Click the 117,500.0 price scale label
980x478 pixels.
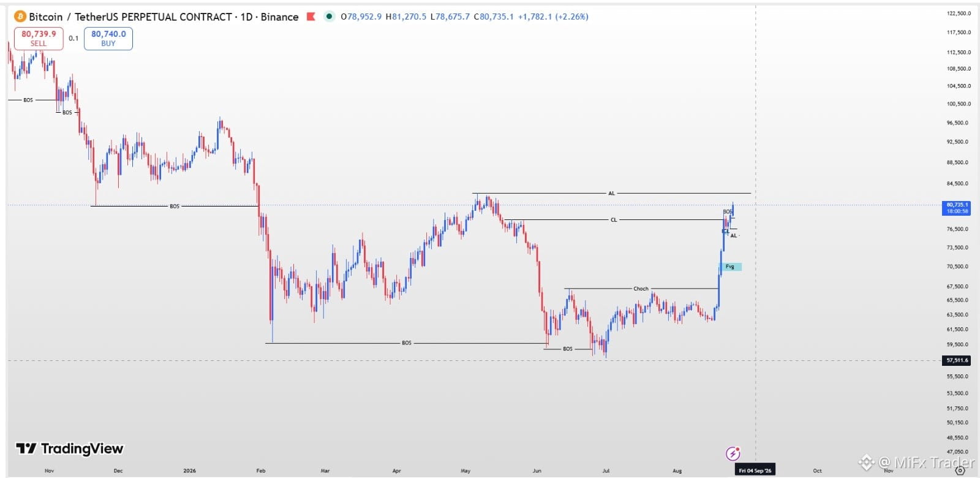(x=959, y=32)
